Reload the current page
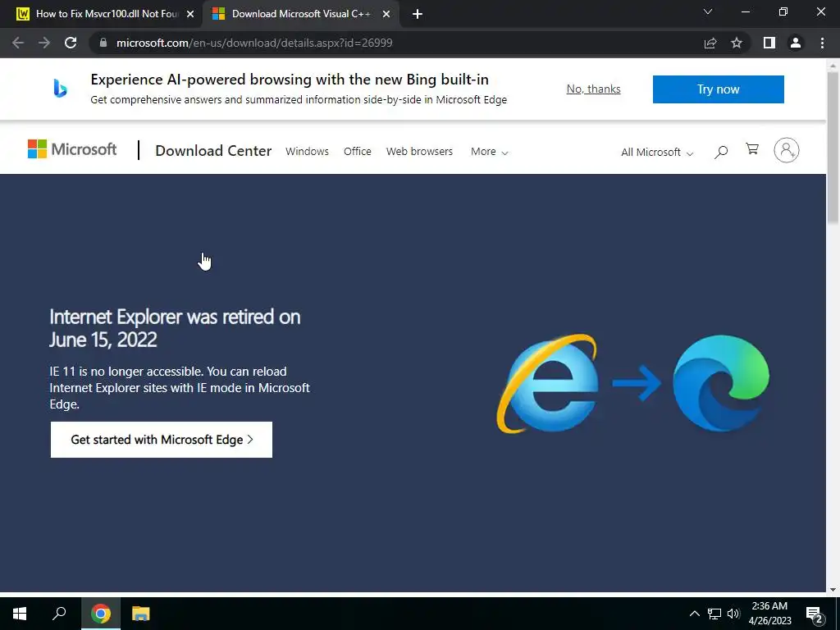 pos(71,43)
